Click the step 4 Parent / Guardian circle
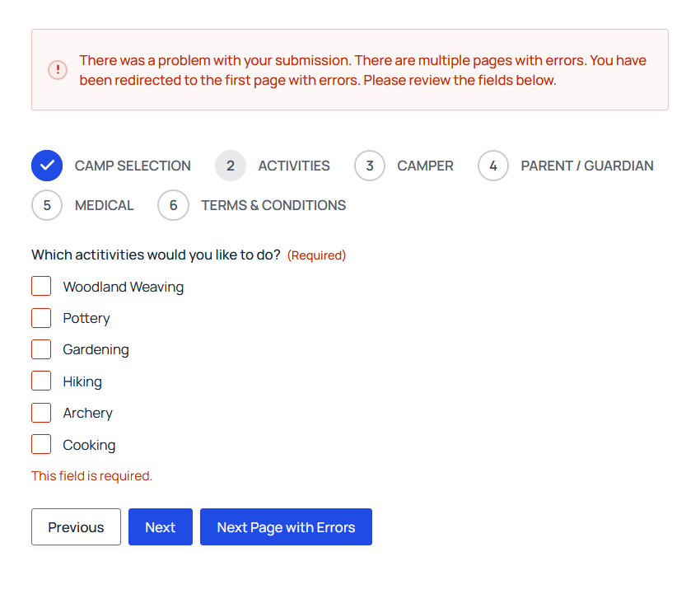This screenshot has width=700, height=608. click(493, 166)
